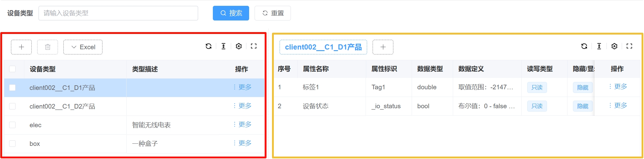This screenshot has height=159, width=644.
Task: Click the 隐藏 tag for 设备状态
Action: coord(583,106)
